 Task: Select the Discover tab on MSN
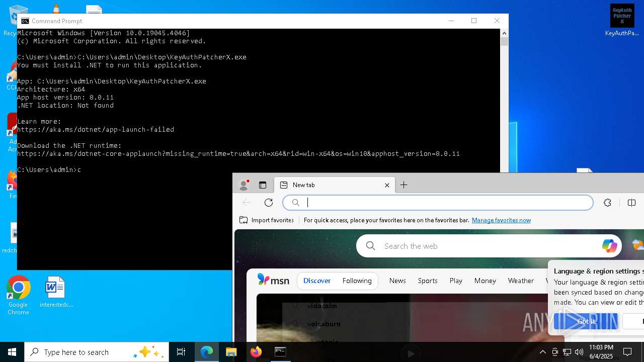(x=317, y=281)
